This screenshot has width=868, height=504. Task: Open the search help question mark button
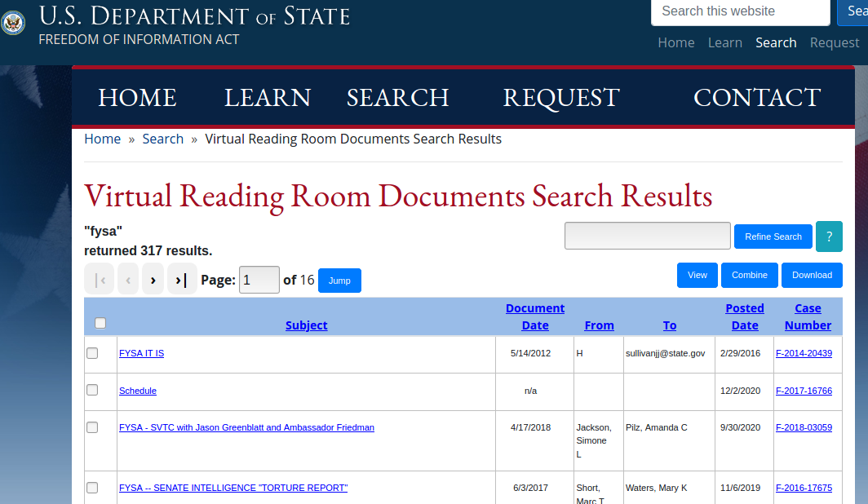(829, 237)
